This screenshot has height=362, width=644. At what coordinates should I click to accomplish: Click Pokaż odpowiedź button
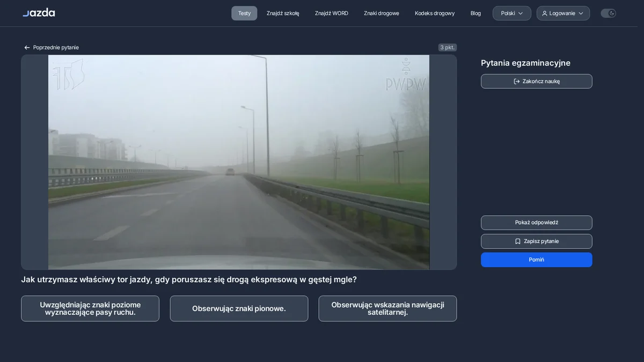[537, 223]
